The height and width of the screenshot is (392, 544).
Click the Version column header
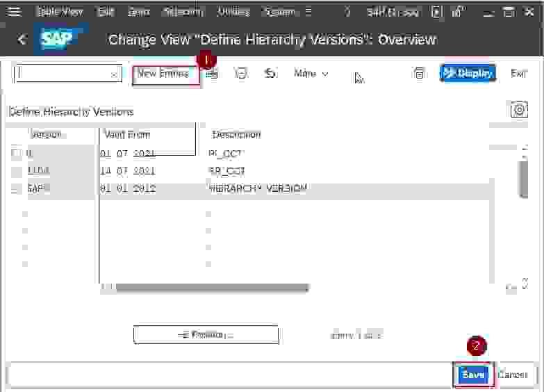point(46,134)
